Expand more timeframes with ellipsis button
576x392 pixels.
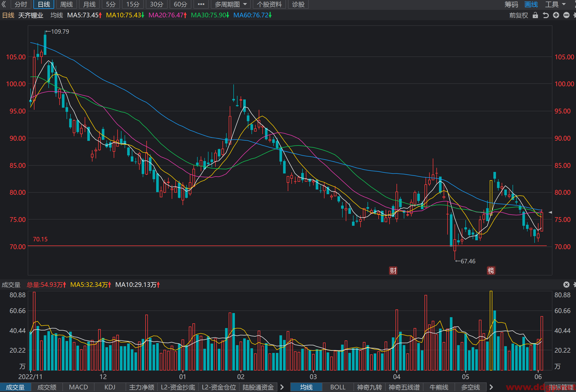tap(201, 4)
